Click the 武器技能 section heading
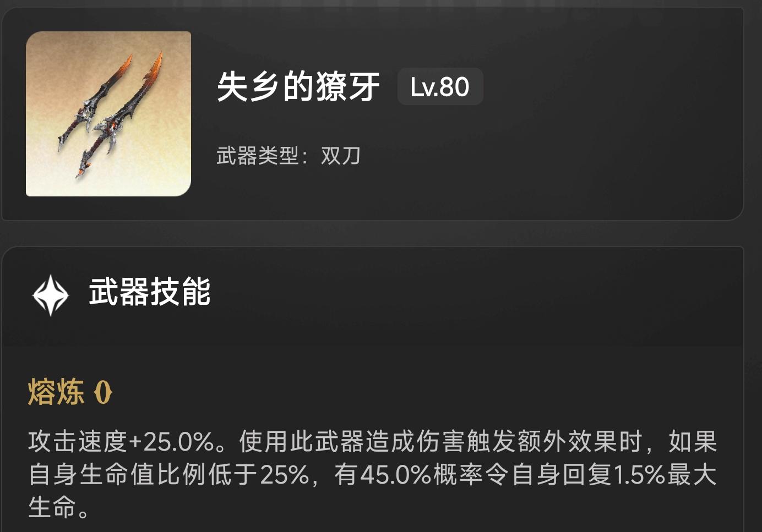Screen dimensions: 762x532 150,292
